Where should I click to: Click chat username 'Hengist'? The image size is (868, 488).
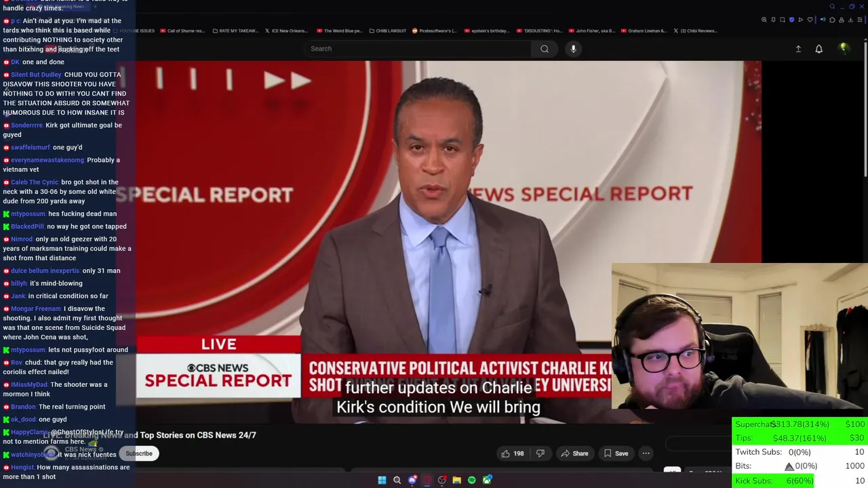[x=23, y=468]
